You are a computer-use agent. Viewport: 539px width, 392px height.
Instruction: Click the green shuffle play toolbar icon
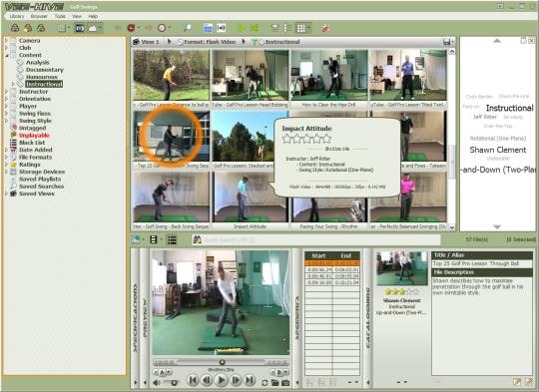pos(255,28)
